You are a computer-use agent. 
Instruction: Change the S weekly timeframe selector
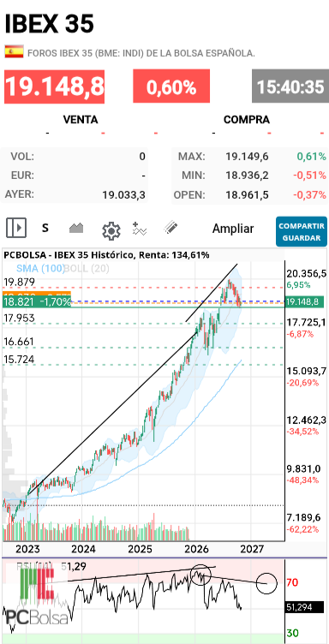[45, 228]
